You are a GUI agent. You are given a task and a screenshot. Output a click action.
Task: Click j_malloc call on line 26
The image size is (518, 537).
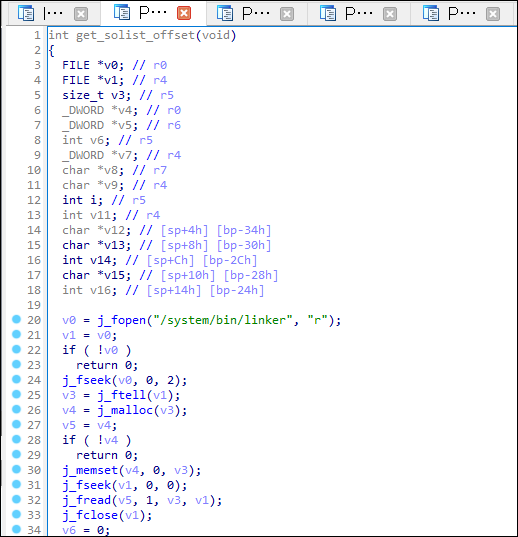click(x=125, y=410)
